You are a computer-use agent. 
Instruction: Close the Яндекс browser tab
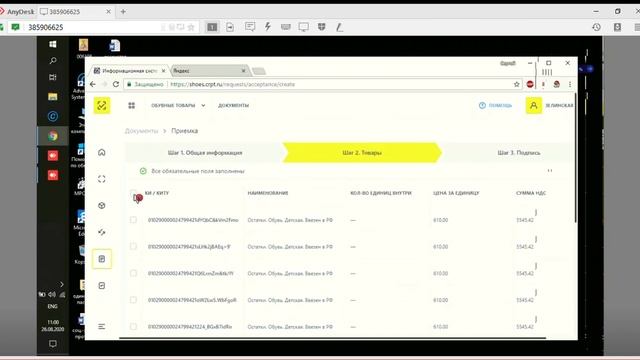tap(243, 71)
